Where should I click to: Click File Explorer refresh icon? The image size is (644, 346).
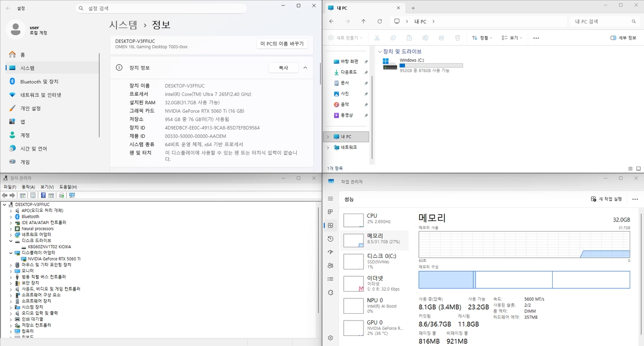click(x=380, y=21)
